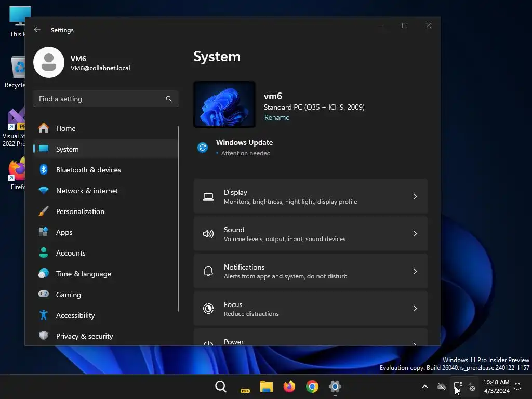Click the Display monitor icon

208,196
